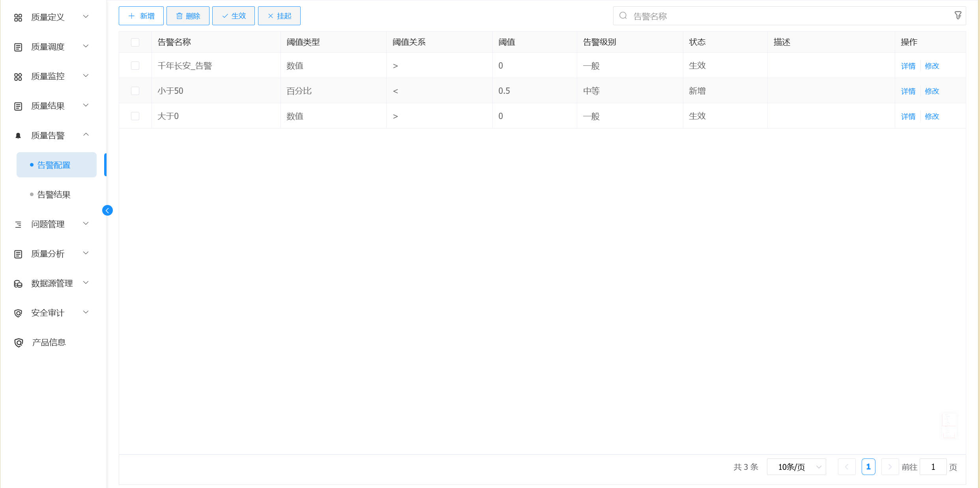The width and height of the screenshot is (980, 488).
Task: Click the 质量告警 bell icon
Action: click(18, 136)
